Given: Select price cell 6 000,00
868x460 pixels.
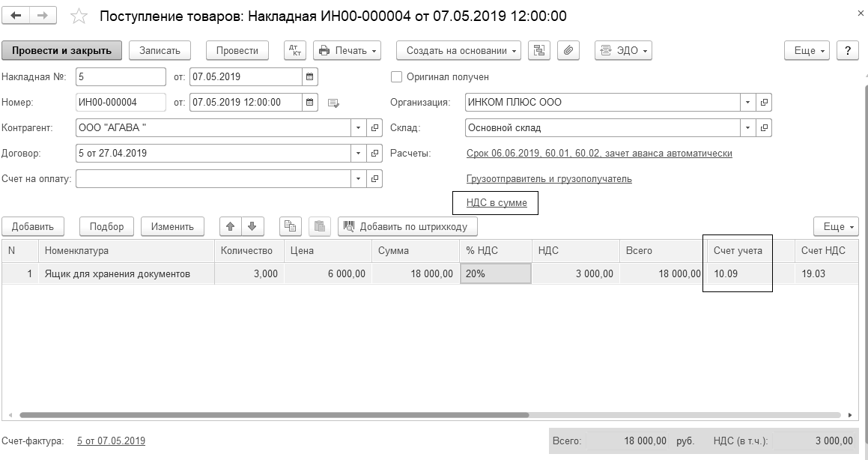Looking at the screenshot, I should (x=328, y=274).
